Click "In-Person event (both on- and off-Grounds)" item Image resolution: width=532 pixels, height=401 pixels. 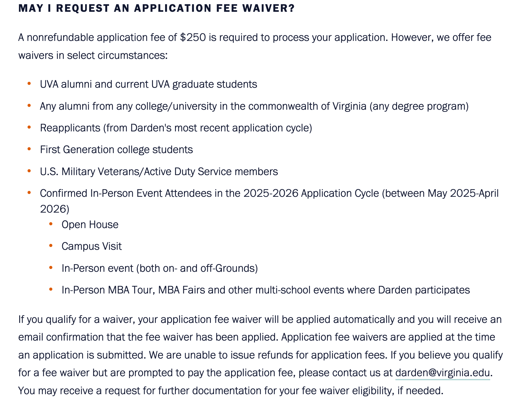(159, 268)
